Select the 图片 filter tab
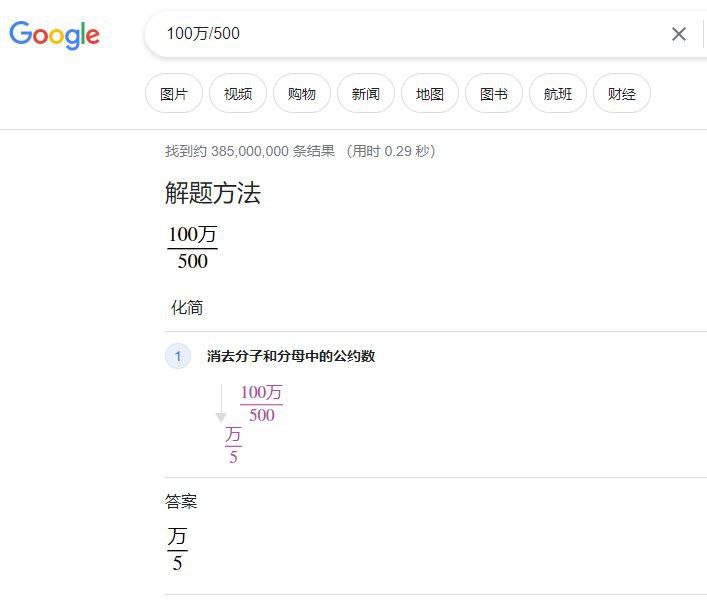Viewport: 707px width, 600px height. click(174, 93)
